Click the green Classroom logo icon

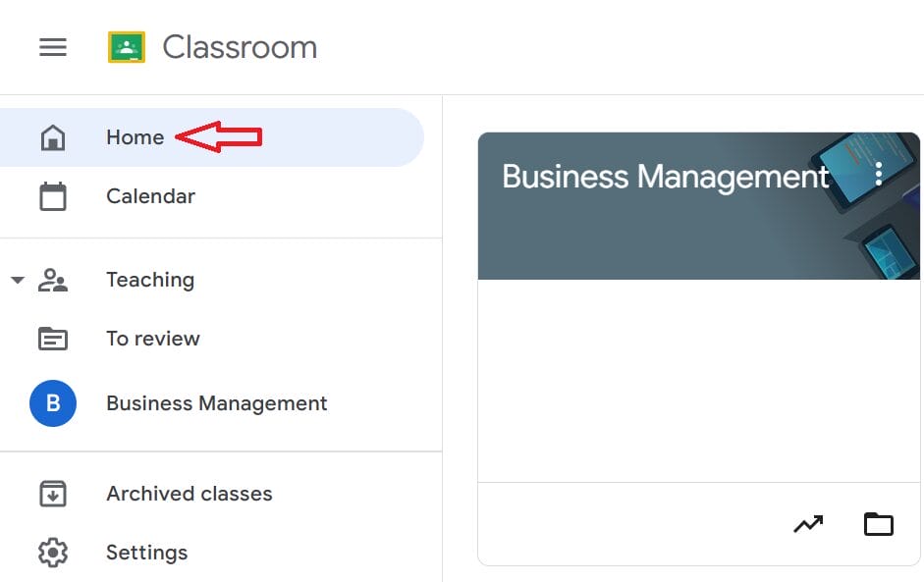tap(127, 46)
